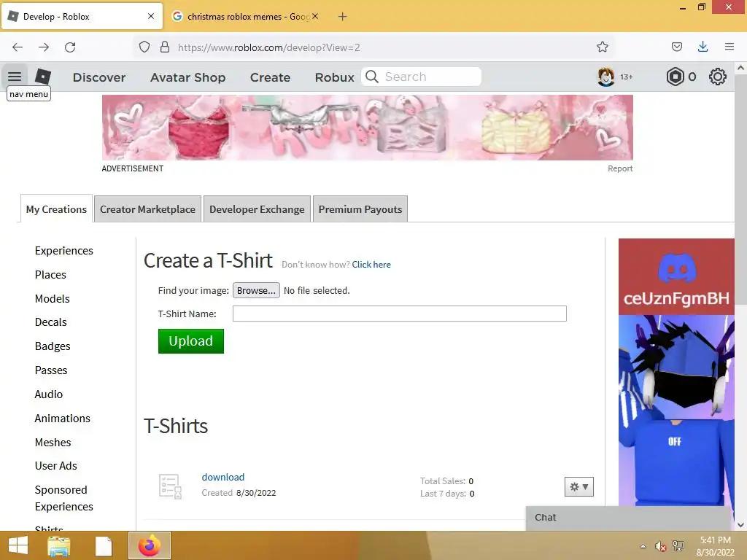Select Meshes in the sidebar

[53, 443]
